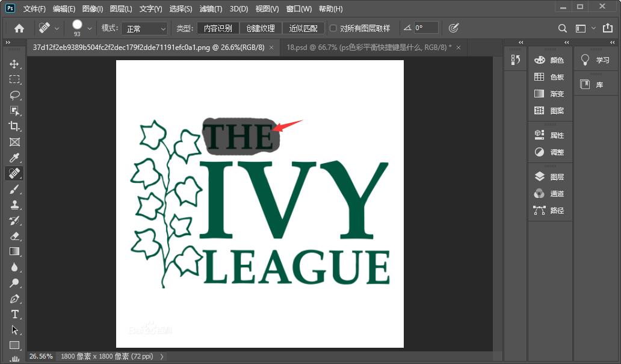The image size is (621, 364).
Task: Open the Mode dropdown set to 正常
Action: click(144, 28)
